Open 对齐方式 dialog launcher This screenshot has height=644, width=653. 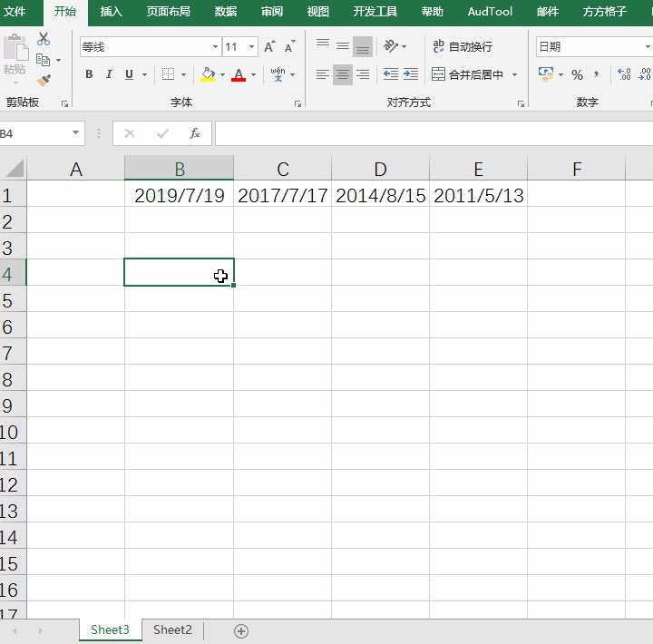(x=521, y=104)
